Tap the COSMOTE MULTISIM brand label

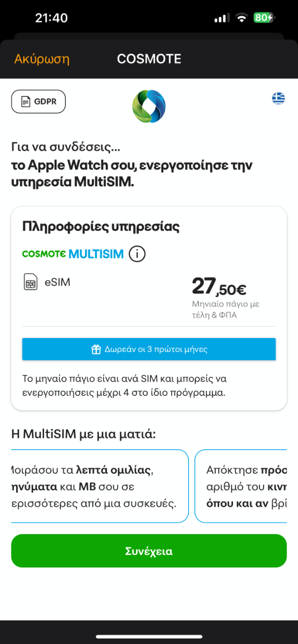[73, 254]
